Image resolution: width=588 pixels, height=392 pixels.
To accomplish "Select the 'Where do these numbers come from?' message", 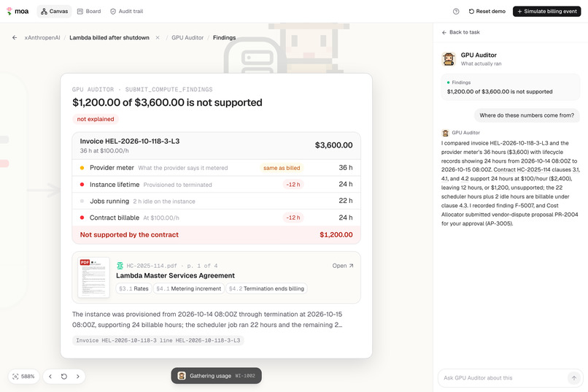I will pyautogui.click(x=527, y=115).
